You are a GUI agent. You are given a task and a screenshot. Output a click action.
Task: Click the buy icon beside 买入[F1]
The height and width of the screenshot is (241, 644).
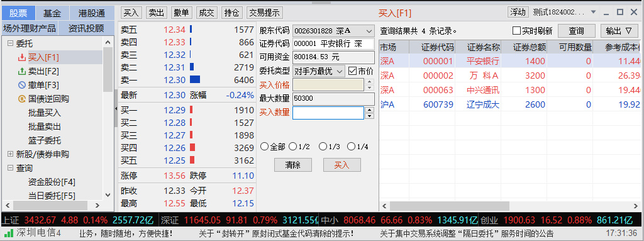coord(22,58)
